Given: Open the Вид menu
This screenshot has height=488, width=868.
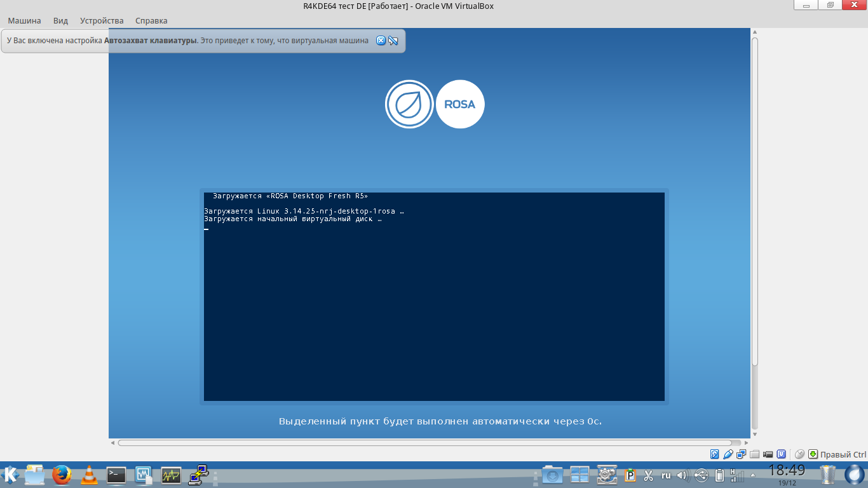Looking at the screenshot, I should [x=60, y=20].
